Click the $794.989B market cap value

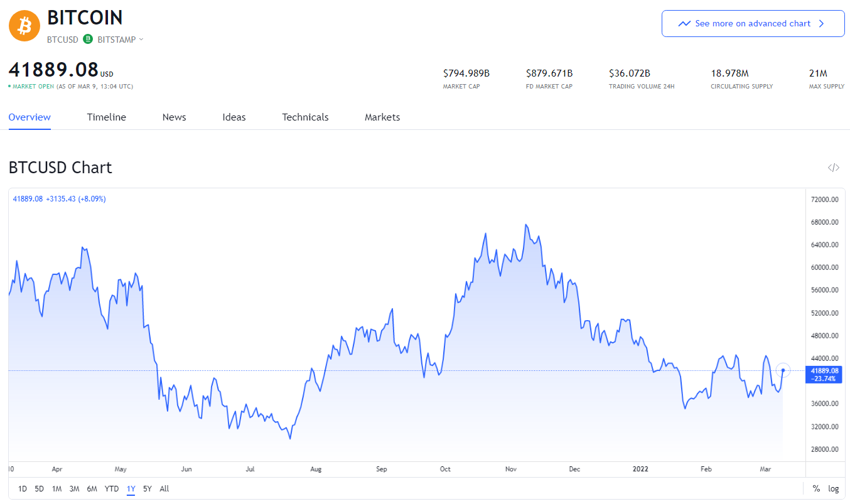point(466,73)
